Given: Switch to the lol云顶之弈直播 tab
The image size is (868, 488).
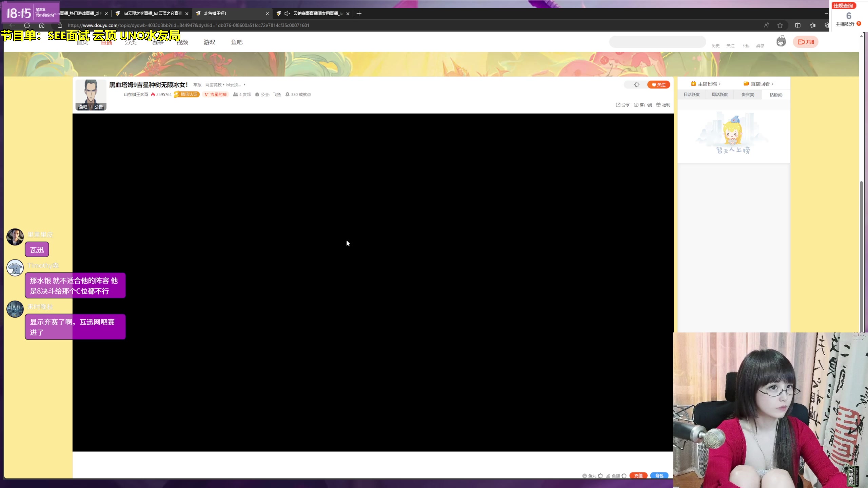Looking at the screenshot, I should click(152, 14).
